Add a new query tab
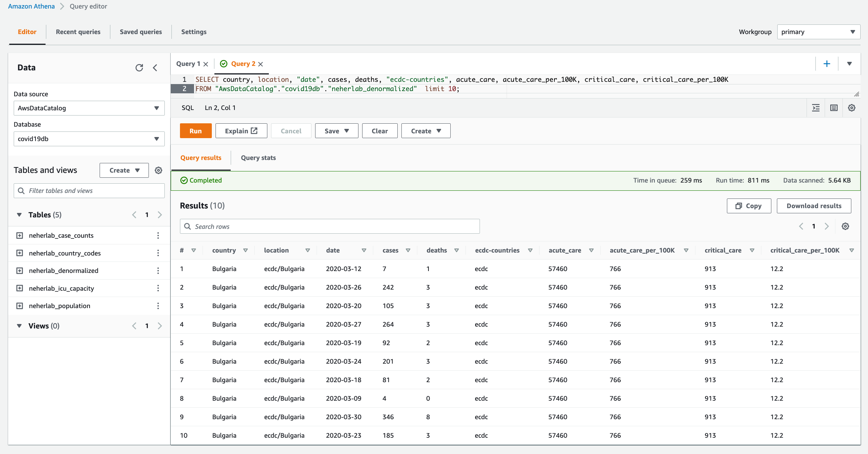 click(827, 64)
